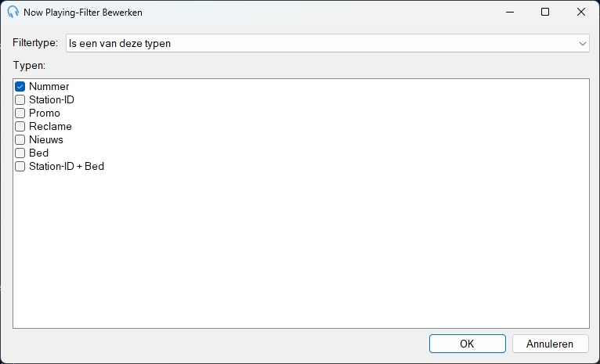Confirm the filter with OK
The width and height of the screenshot is (600, 364).
(x=467, y=344)
